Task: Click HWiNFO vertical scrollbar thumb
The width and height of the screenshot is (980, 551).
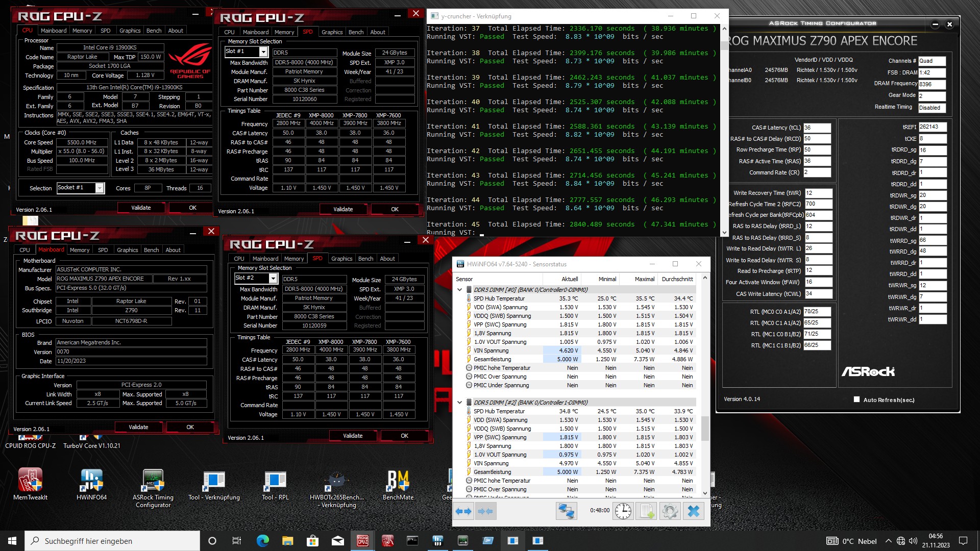Action: [x=705, y=428]
